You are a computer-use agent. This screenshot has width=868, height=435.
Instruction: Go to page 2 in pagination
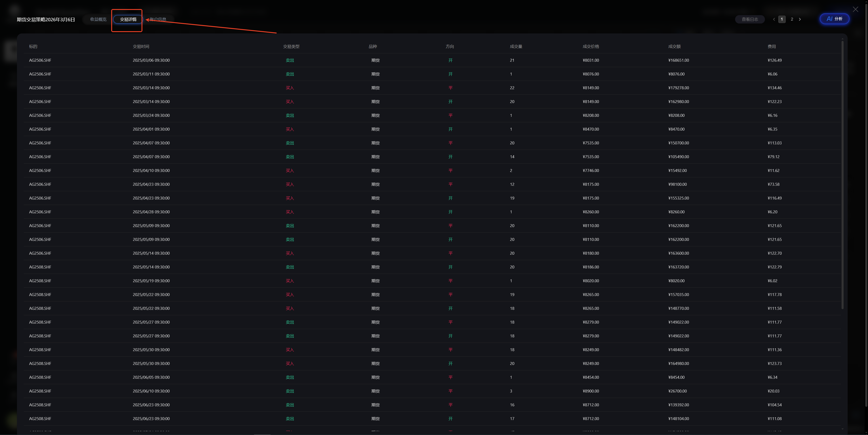click(x=792, y=19)
